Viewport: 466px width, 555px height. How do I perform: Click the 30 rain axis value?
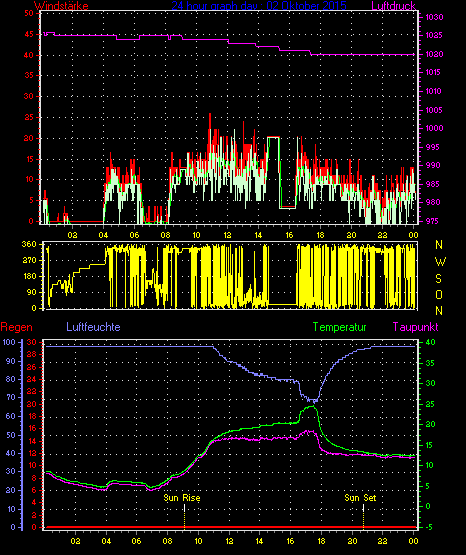pos(31,342)
